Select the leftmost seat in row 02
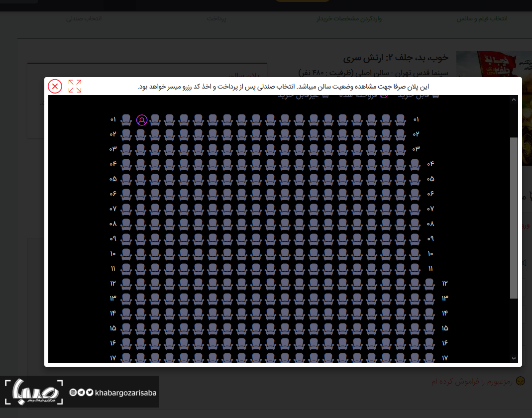The height and width of the screenshot is (418, 532). coord(126,135)
